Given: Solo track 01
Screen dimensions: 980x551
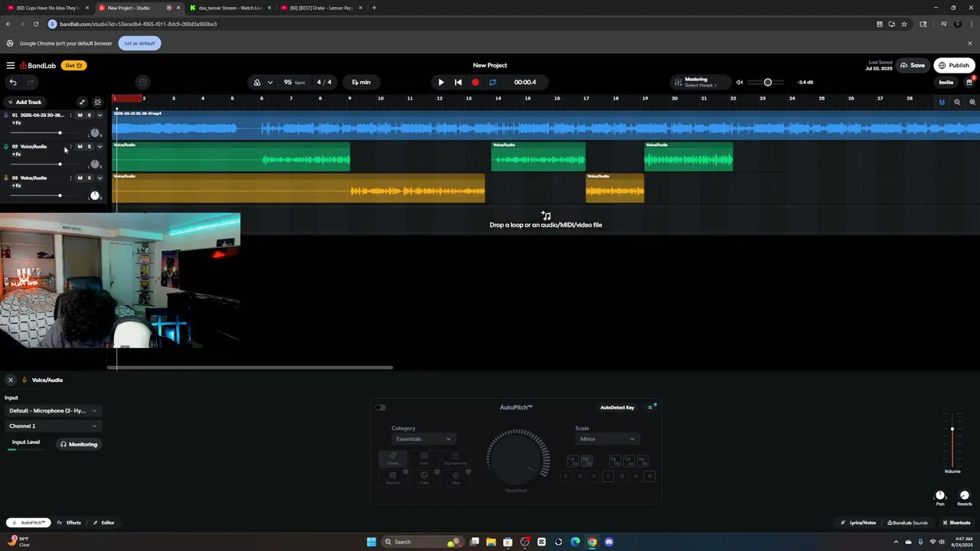Looking at the screenshot, I should coord(89,116).
